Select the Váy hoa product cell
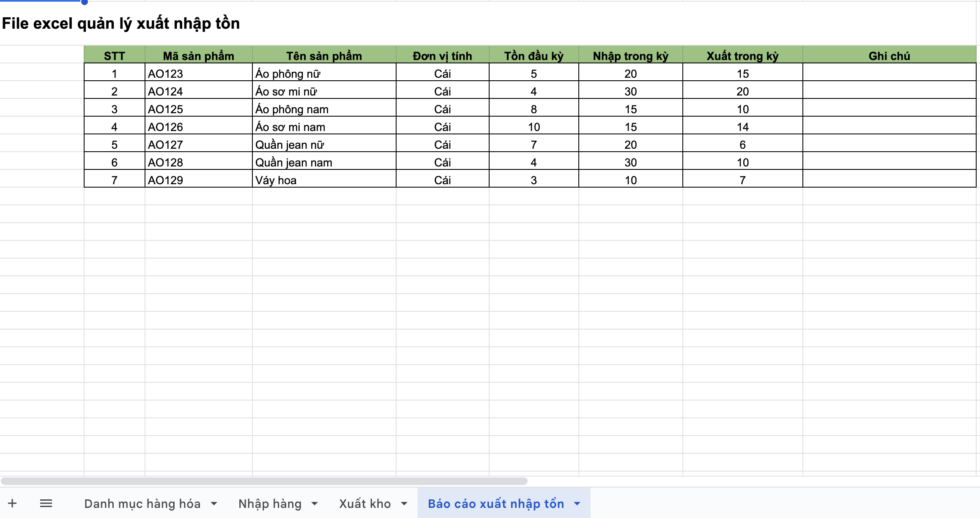980x518 pixels. 276,180
